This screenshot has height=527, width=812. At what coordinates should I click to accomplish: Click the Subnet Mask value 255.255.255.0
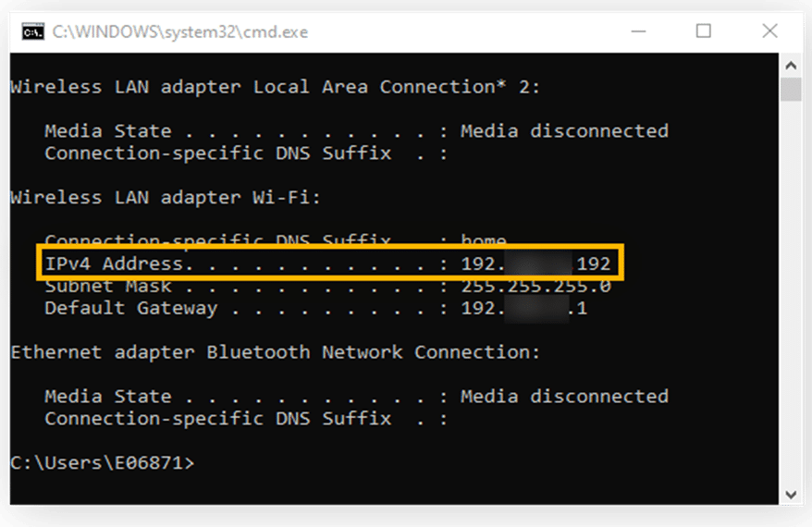(535, 286)
